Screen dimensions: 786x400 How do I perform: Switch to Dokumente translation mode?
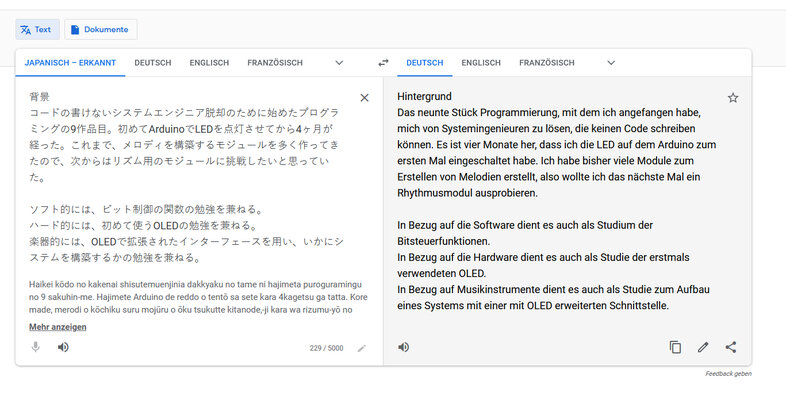coord(101,30)
